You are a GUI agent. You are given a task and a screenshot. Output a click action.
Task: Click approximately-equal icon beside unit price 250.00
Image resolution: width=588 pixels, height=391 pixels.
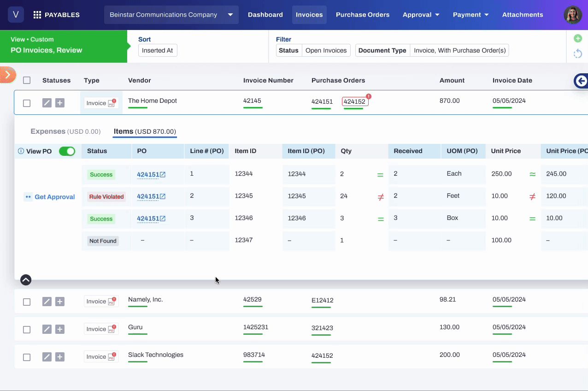(532, 174)
